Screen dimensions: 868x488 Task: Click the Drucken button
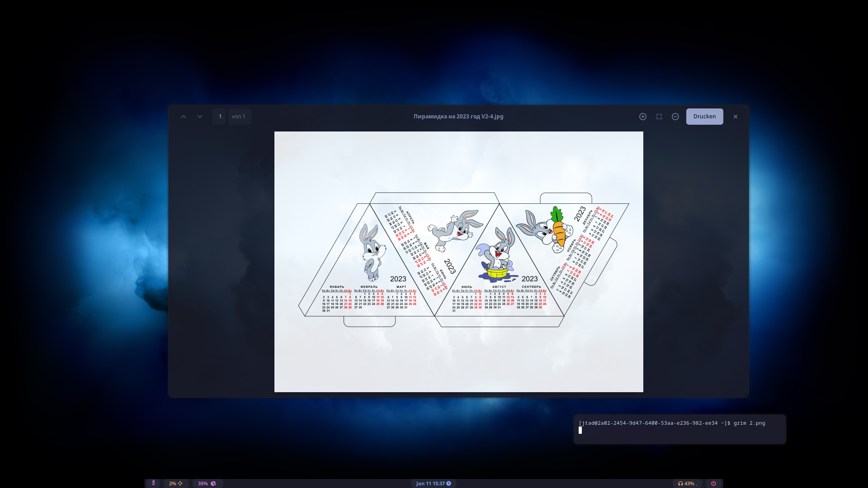point(705,117)
